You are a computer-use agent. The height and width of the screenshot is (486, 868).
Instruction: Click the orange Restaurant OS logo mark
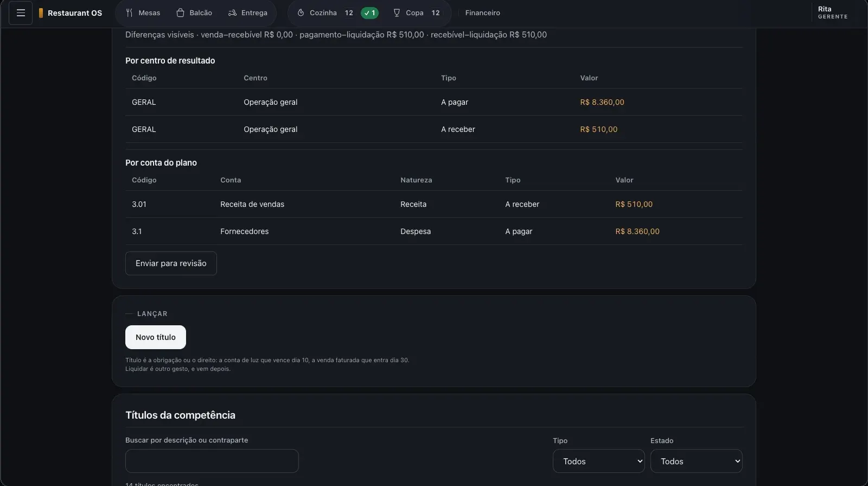41,13
